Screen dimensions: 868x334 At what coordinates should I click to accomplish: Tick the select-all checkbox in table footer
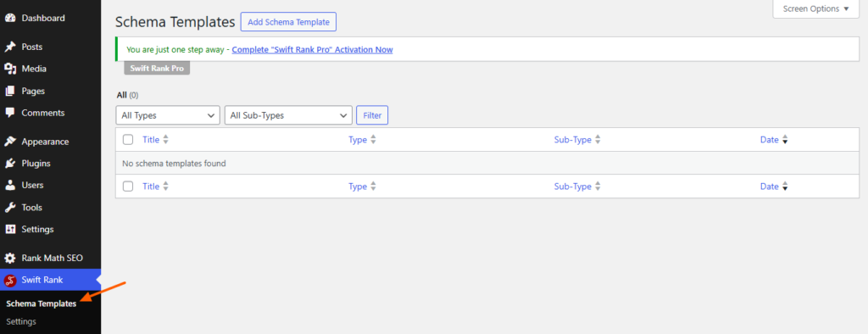128,186
